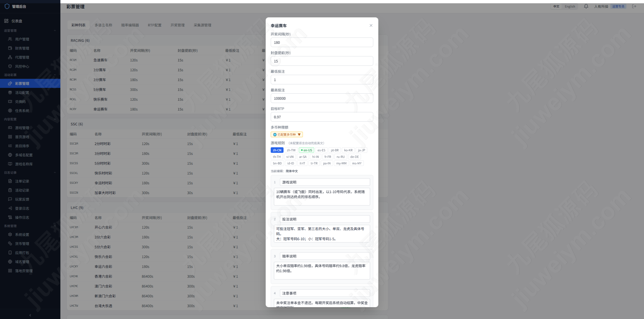Image resolution: width=644 pixels, height=319 pixels.
Task: Switch to the RTP配置 tab
Action: (154, 25)
